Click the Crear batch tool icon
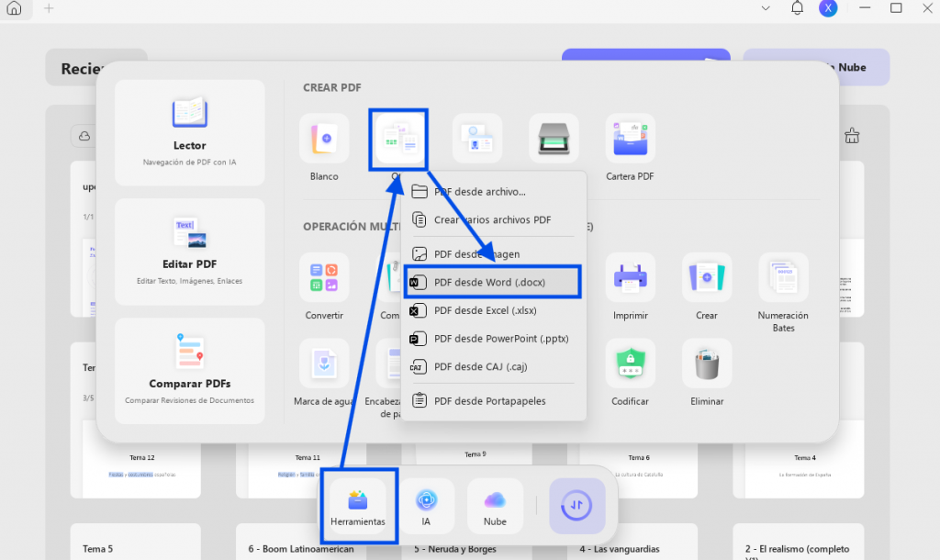This screenshot has width=940, height=560. click(x=706, y=277)
